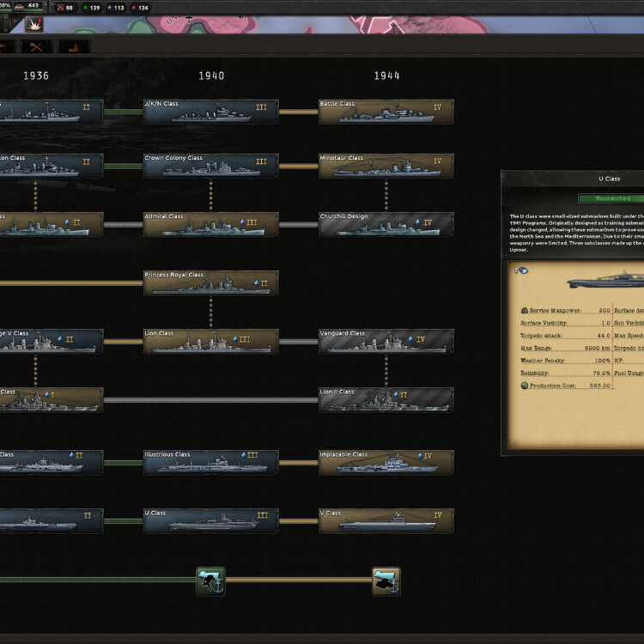Click the Churchill Design technology

386,225
